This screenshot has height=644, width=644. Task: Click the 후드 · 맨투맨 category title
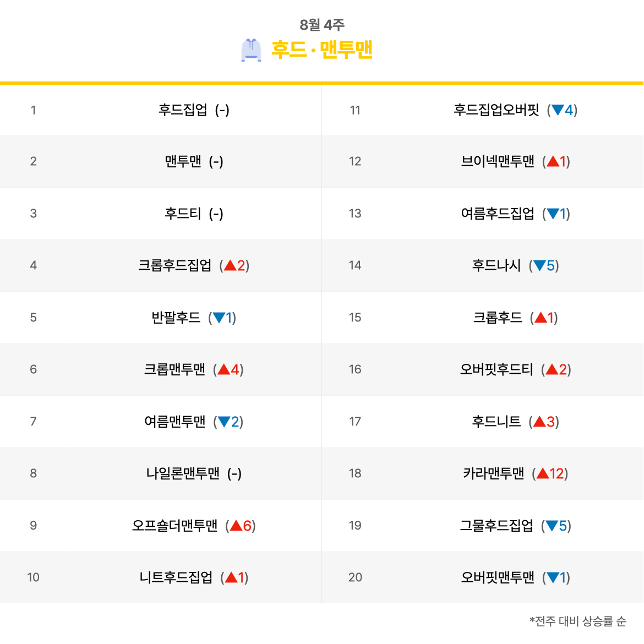[322, 50]
